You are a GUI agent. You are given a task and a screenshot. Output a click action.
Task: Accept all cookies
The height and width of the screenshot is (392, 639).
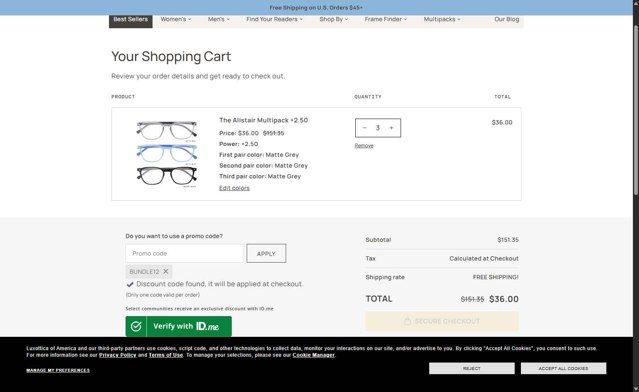[563, 368]
